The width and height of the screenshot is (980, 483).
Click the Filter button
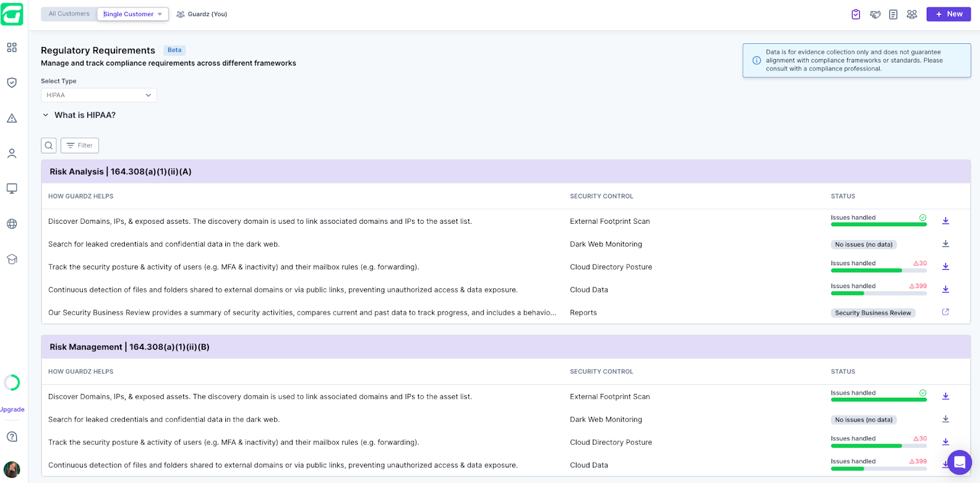[x=80, y=145]
